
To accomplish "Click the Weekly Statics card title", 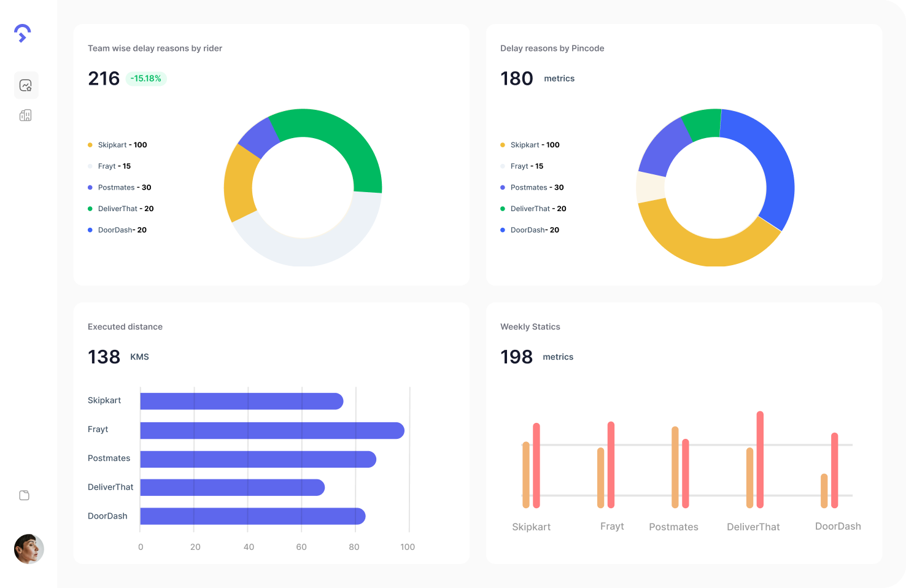I will click(530, 327).
